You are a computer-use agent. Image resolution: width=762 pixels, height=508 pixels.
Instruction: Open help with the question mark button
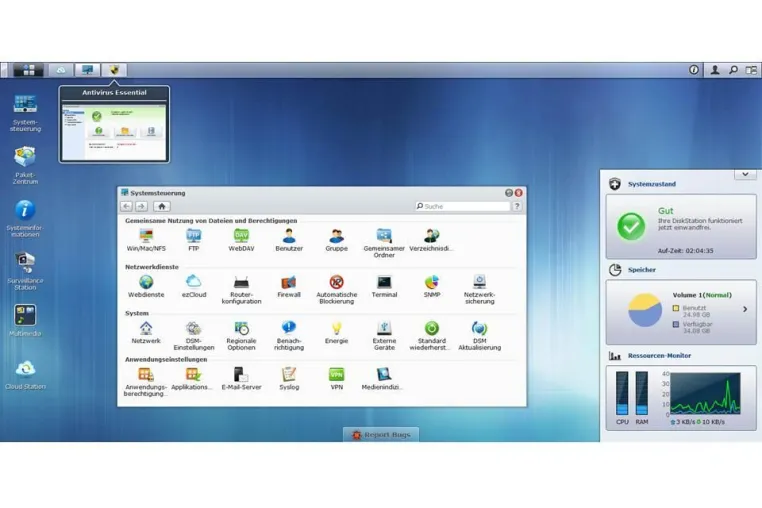pos(517,206)
